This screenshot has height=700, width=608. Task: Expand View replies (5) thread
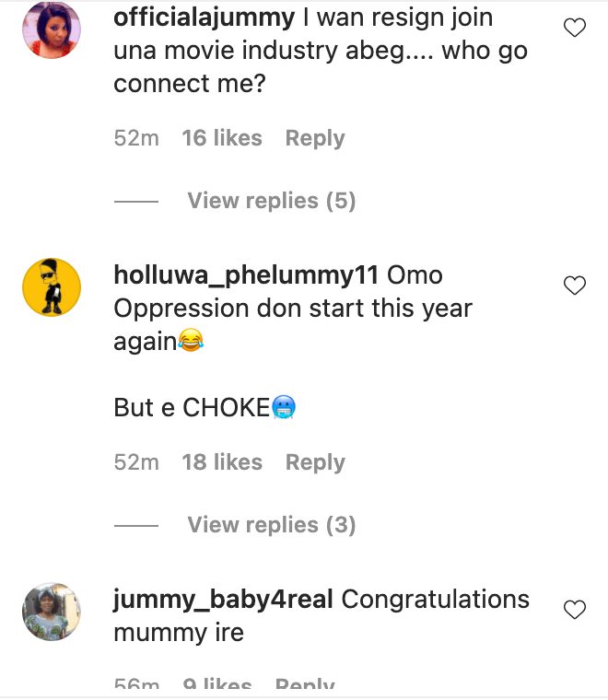point(271,201)
